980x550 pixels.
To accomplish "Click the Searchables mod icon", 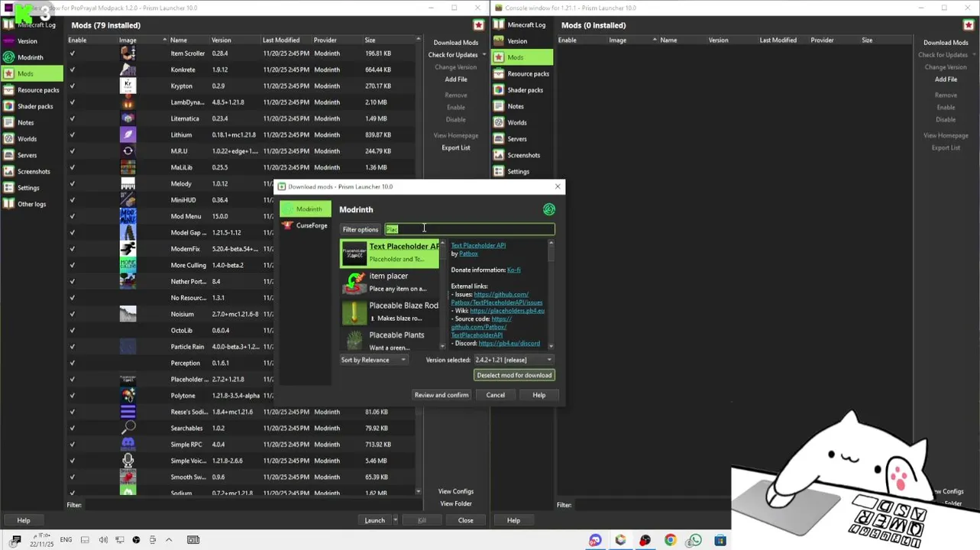I will pyautogui.click(x=128, y=428).
